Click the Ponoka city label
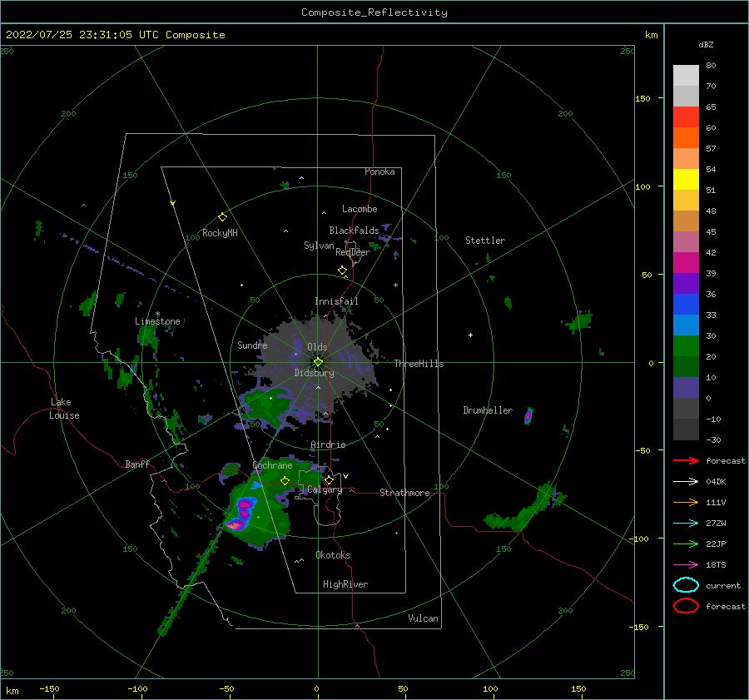Screen dimensions: 749x700 pyautogui.click(x=379, y=171)
